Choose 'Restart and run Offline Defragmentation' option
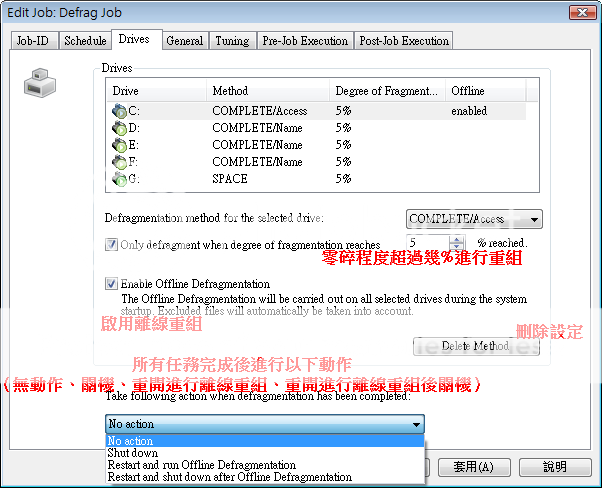Screen dimensions: 602x488 point(265,465)
